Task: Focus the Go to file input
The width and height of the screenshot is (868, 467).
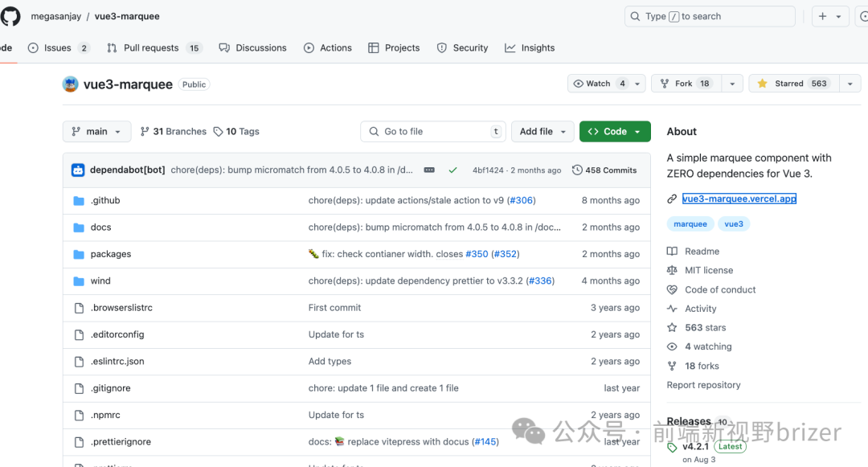Action: (433, 131)
